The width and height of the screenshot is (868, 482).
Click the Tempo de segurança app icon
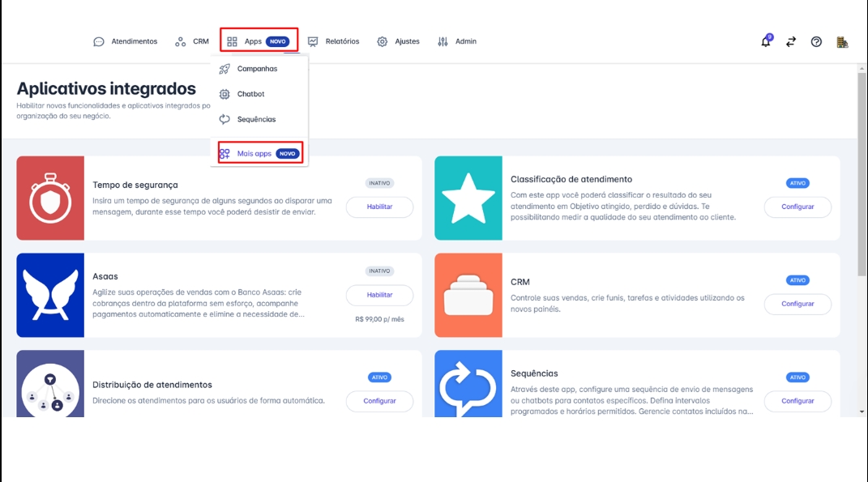pyautogui.click(x=50, y=198)
